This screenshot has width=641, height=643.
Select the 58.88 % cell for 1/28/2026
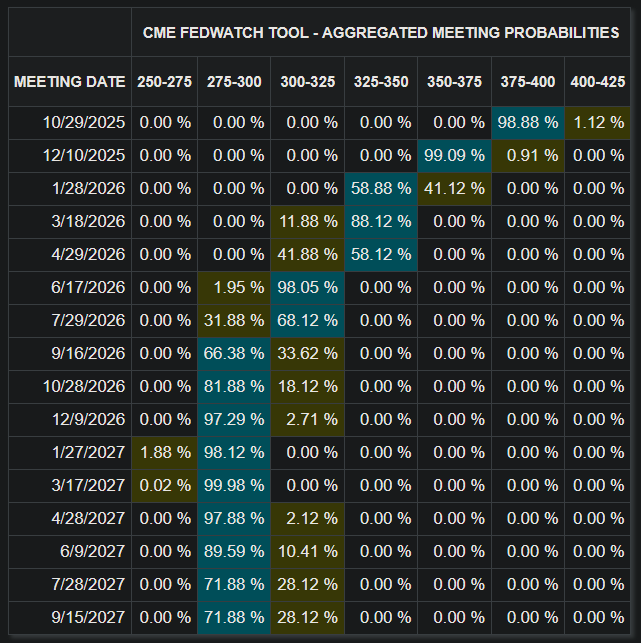[x=381, y=189]
